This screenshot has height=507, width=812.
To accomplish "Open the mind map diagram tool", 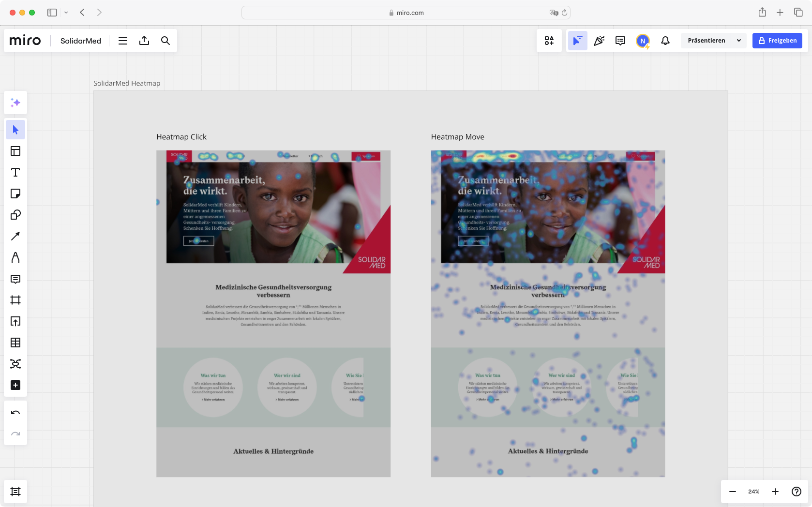I will 15,364.
